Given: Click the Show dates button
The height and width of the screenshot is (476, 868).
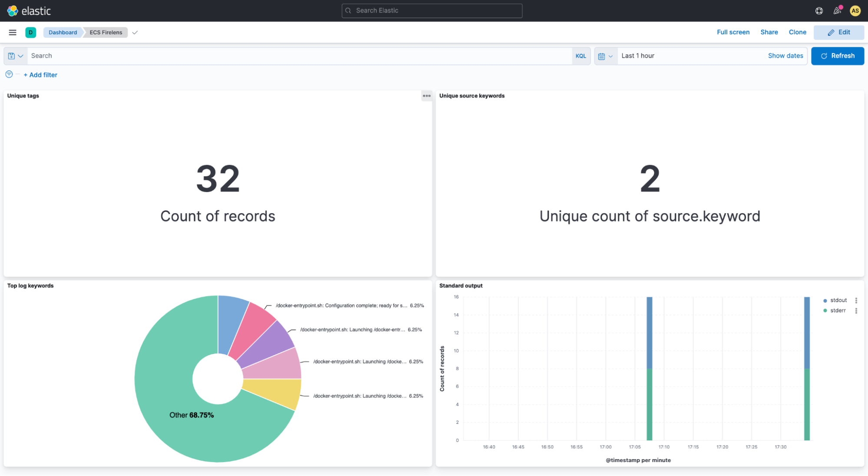Looking at the screenshot, I should click(x=785, y=55).
